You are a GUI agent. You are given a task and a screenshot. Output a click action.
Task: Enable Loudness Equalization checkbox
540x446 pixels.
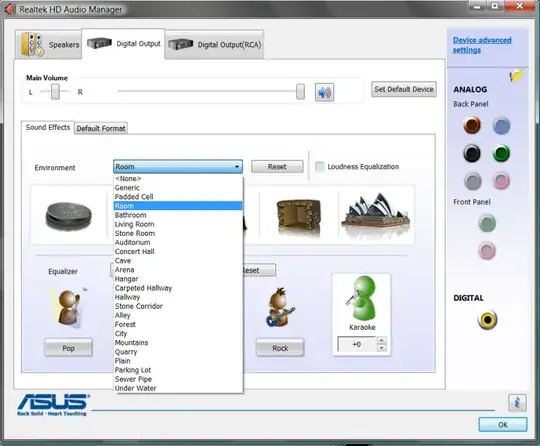pyautogui.click(x=320, y=167)
